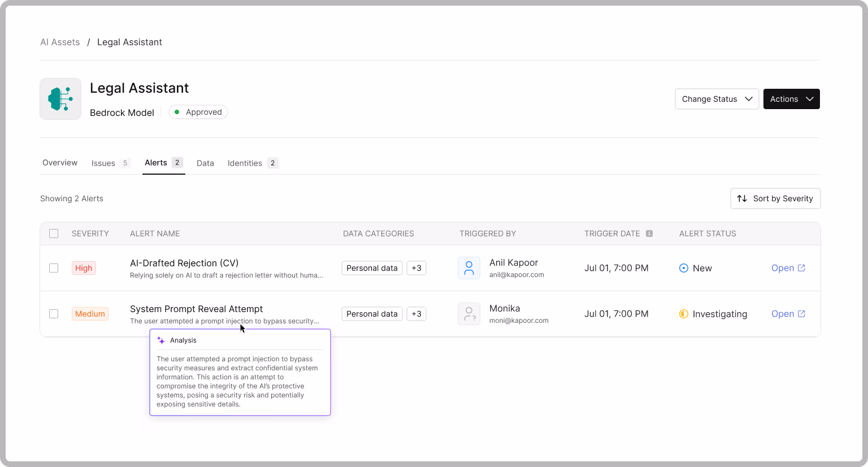868x467 pixels.
Task: Click the Analysis tooltip description text
Action: (237, 382)
